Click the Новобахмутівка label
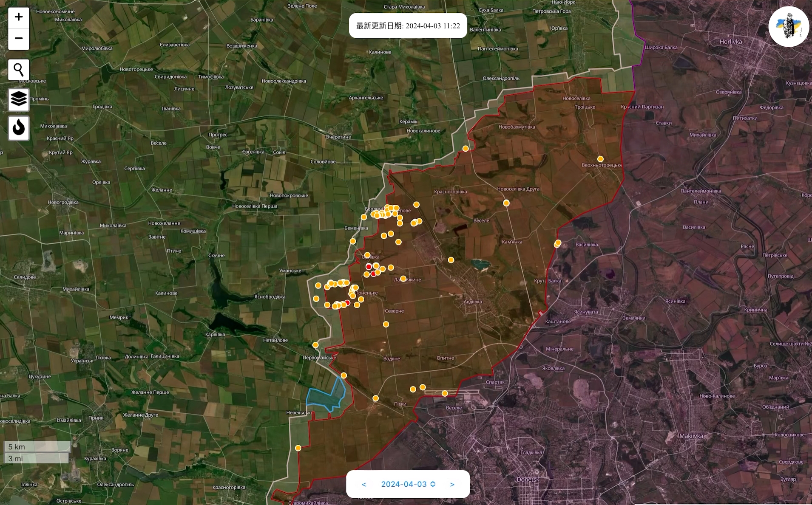 [x=517, y=127]
